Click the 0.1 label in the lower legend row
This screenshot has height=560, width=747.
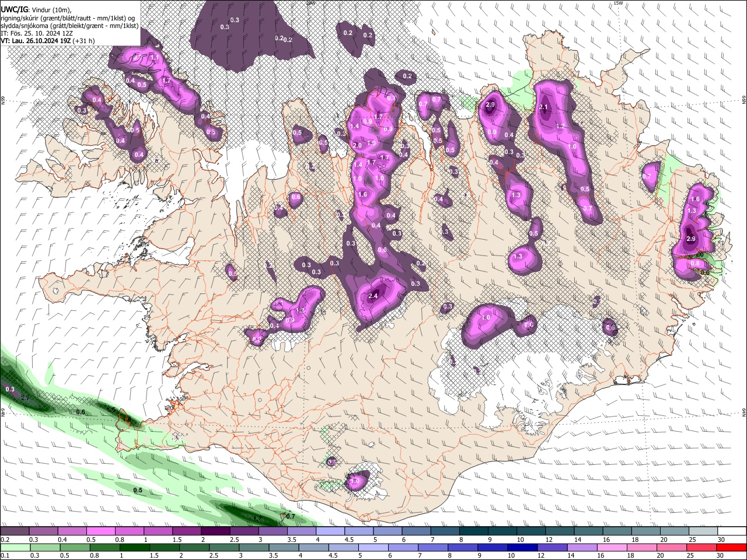pyautogui.click(x=4, y=555)
